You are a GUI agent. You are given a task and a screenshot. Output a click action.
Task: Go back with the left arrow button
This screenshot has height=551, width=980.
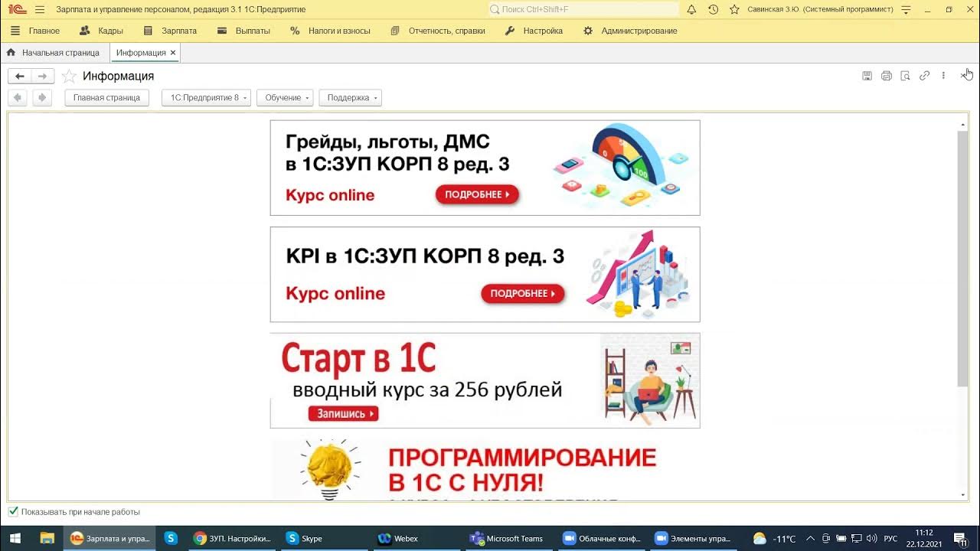tap(20, 76)
